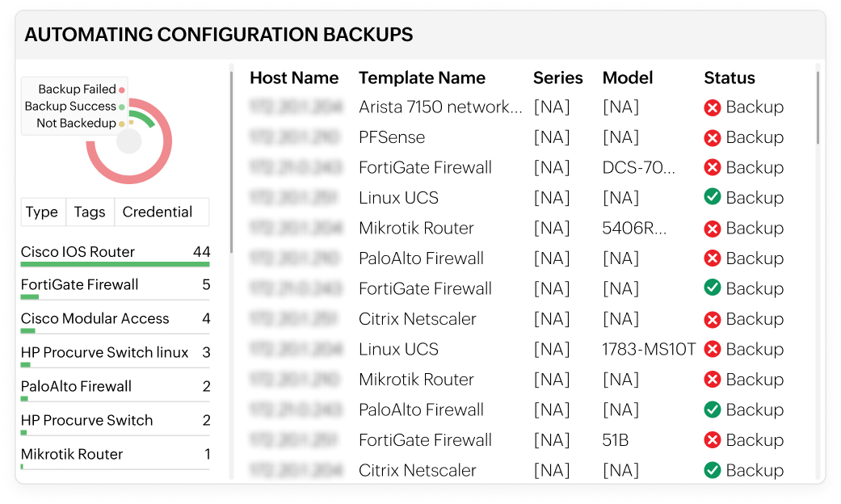Click the green success icon beside Linux UCS

point(712,197)
